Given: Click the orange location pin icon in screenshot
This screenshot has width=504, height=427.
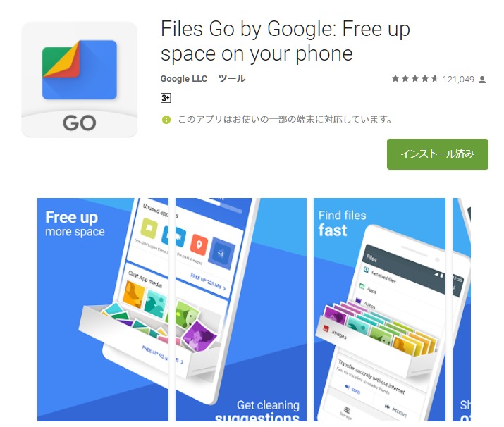Looking at the screenshot, I should coord(199,245).
